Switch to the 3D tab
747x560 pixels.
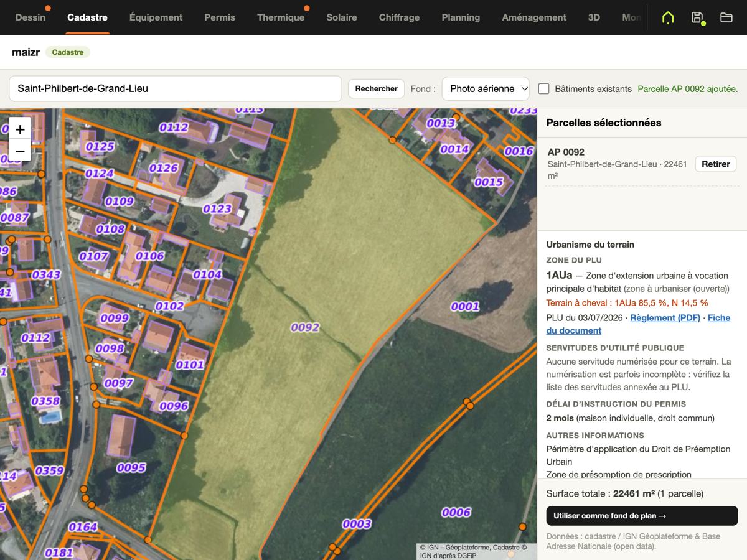594,17
